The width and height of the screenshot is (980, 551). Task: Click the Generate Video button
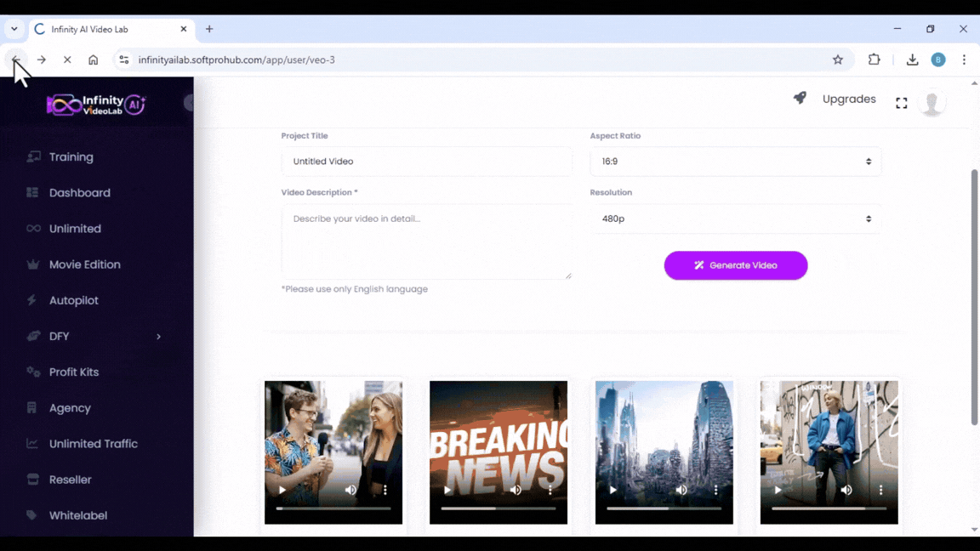click(735, 265)
